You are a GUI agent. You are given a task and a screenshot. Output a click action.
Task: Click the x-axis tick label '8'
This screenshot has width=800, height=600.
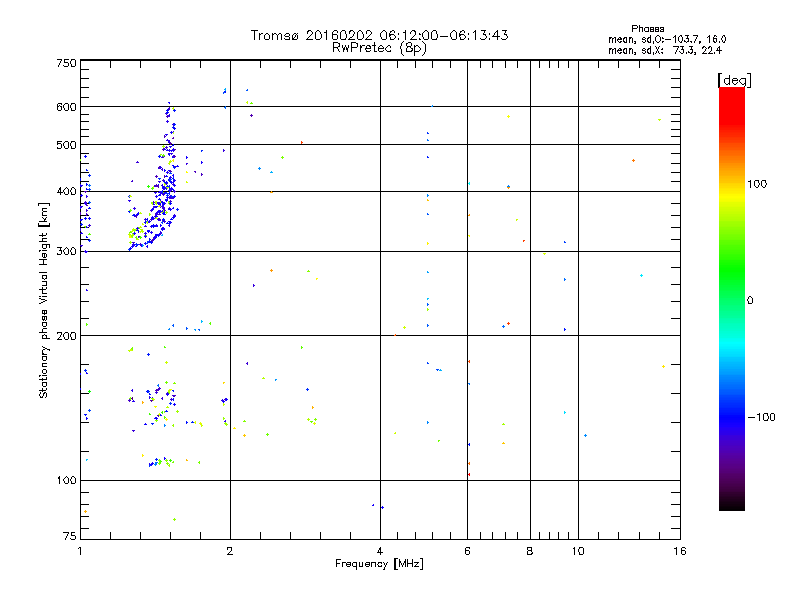[530, 551]
